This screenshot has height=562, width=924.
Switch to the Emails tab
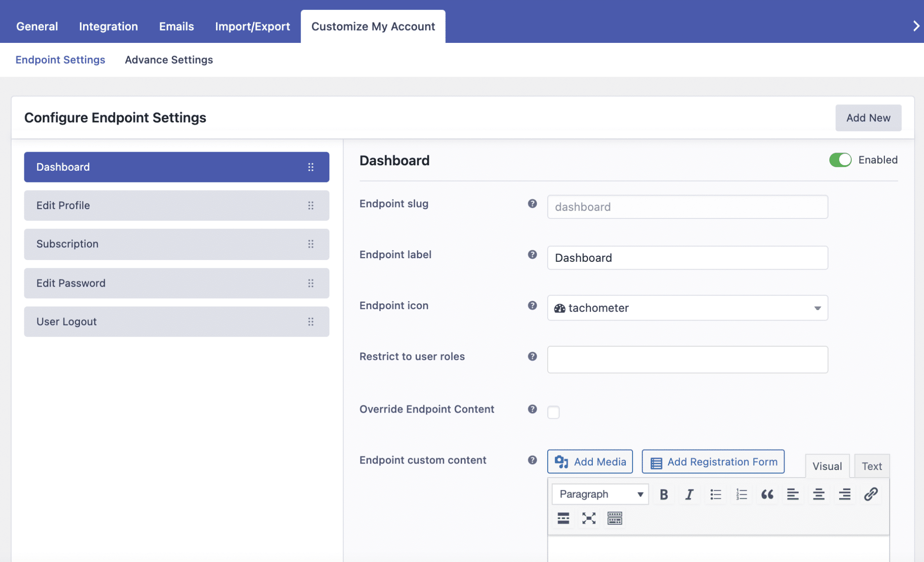coord(176,26)
